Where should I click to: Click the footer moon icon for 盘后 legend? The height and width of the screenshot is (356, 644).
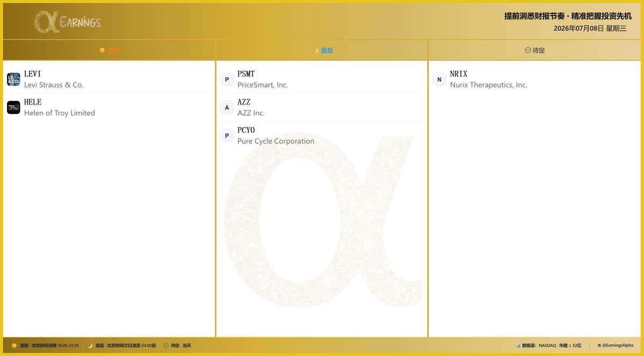click(90, 346)
